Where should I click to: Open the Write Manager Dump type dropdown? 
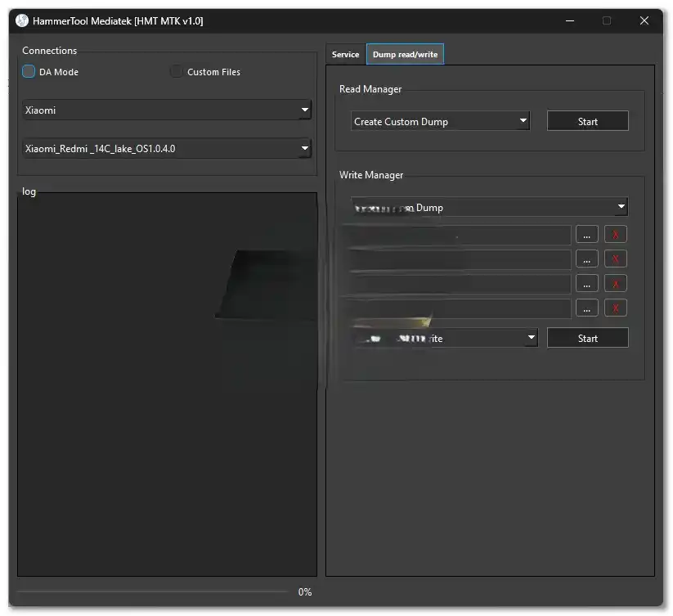(x=489, y=207)
